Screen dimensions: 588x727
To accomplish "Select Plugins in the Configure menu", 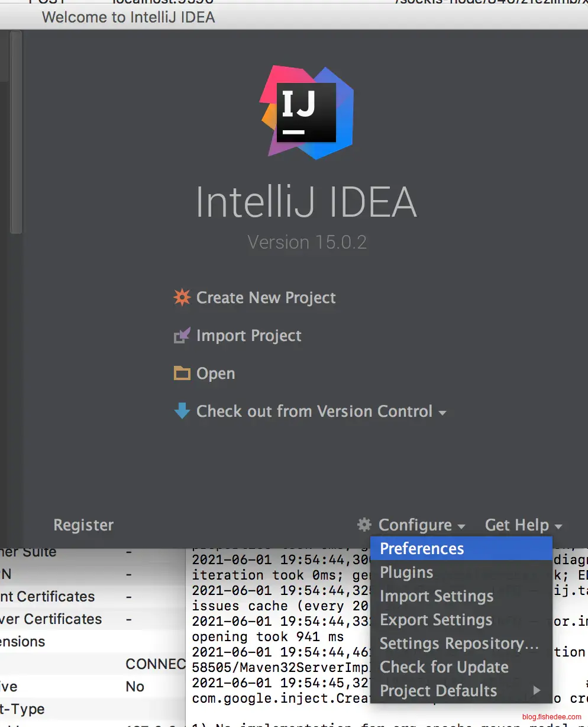I will point(406,572).
